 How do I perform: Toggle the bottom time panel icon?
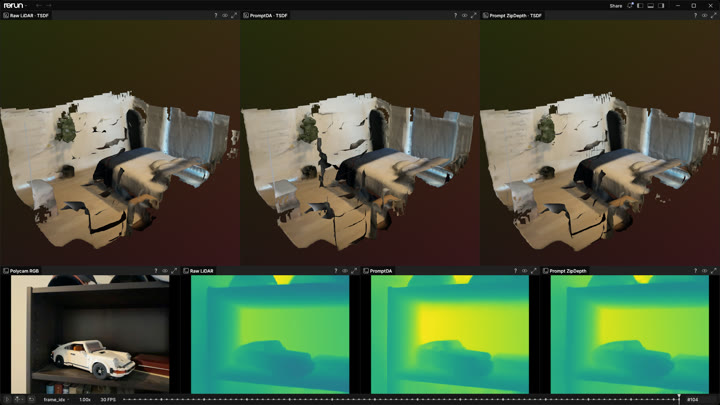651,6
